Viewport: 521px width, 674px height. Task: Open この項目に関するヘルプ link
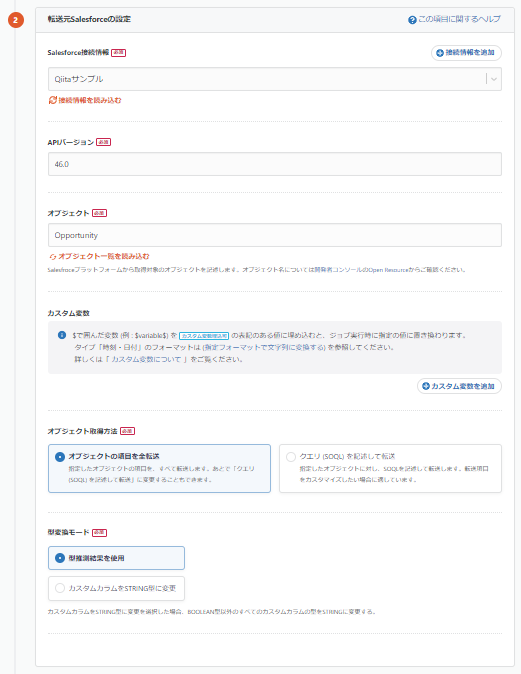coord(460,19)
